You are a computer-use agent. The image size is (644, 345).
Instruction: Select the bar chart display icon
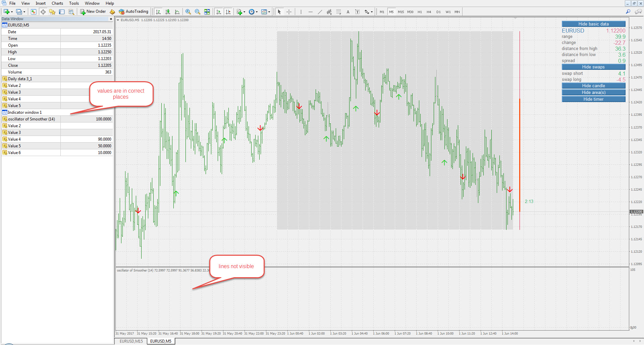tap(158, 12)
